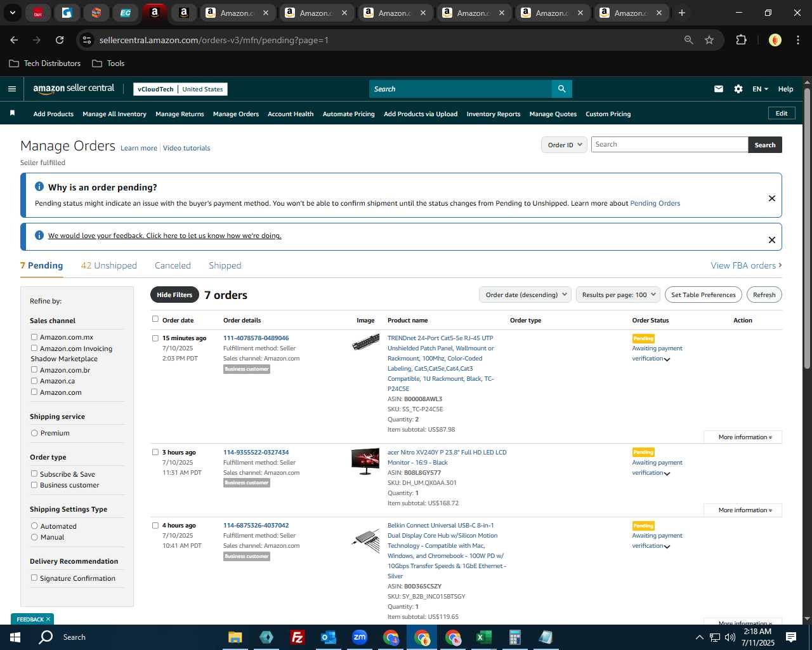The image size is (812, 650).
Task: Tick the select-all orders checkbox in header
Action: pyautogui.click(x=155, y=319)
